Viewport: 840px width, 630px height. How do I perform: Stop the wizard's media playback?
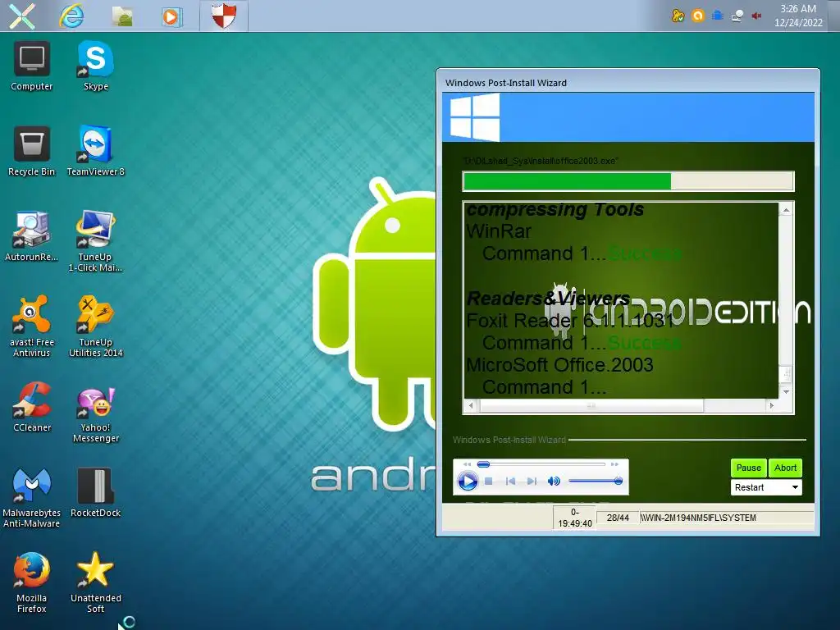point(489,481)
